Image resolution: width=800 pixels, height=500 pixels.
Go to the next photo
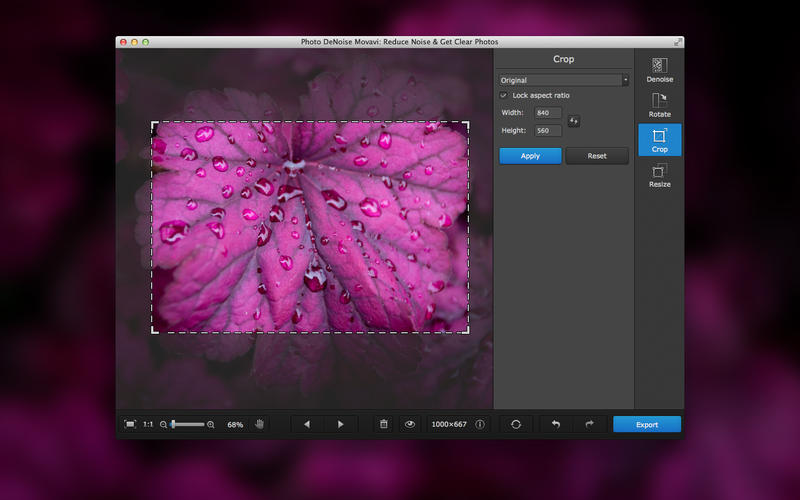point(340,424)
